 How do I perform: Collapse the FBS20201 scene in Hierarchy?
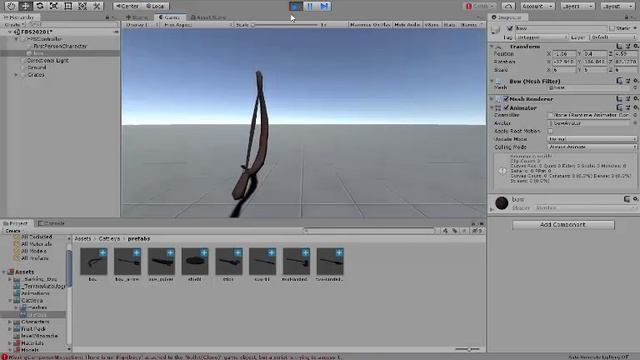pos(10,32)
